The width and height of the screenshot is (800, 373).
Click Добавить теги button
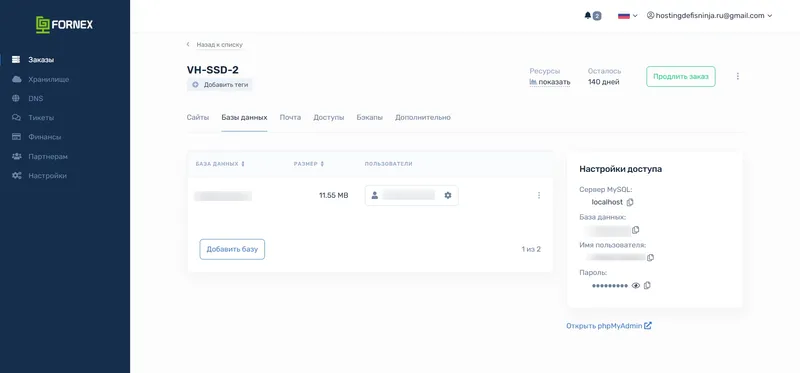click(x=219, y=85)
